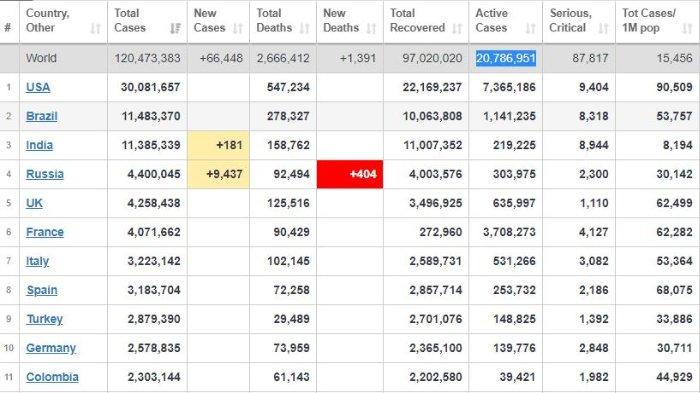This screenshot has height=393, width=700.
Task: Sort by Total Recovered arrow icon
Action: 457,29
